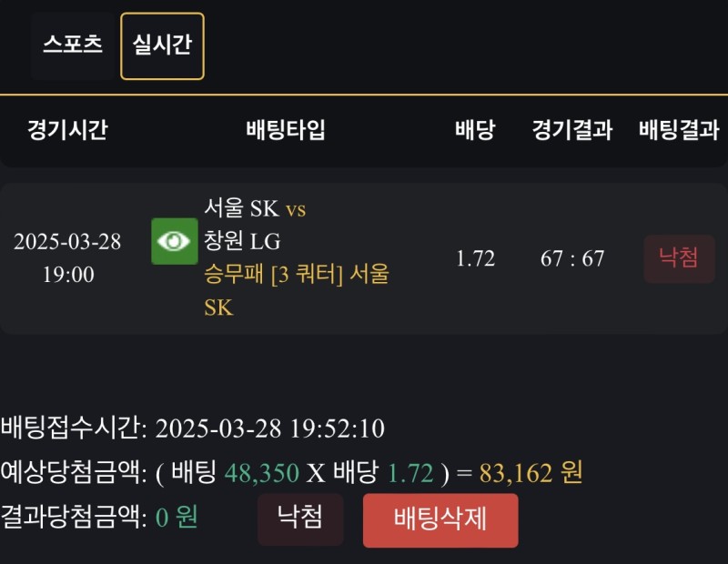The image size is (728, 564).
Task: Click the 경기시간 column header
Action: 67,130
